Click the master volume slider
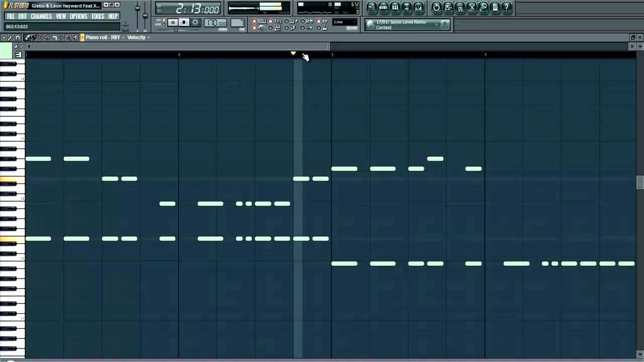This screenshot has height=362, width=644. pyautogui.click(x=137, y=8)
